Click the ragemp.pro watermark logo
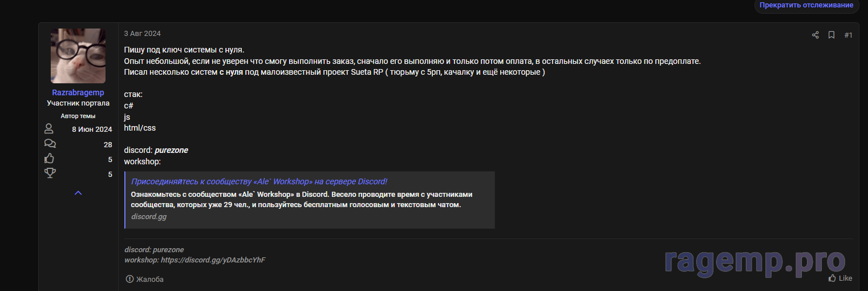Viewport: 868px width, 291px height. tap(755, 261)
